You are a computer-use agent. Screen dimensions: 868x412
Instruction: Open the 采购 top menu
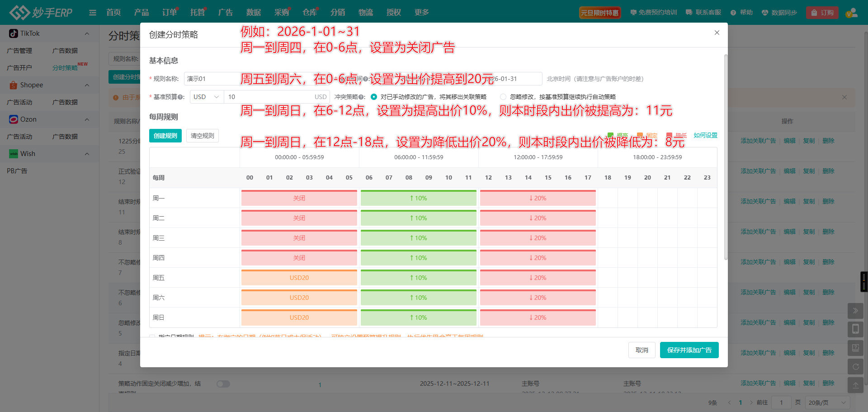tap(282, 13)
